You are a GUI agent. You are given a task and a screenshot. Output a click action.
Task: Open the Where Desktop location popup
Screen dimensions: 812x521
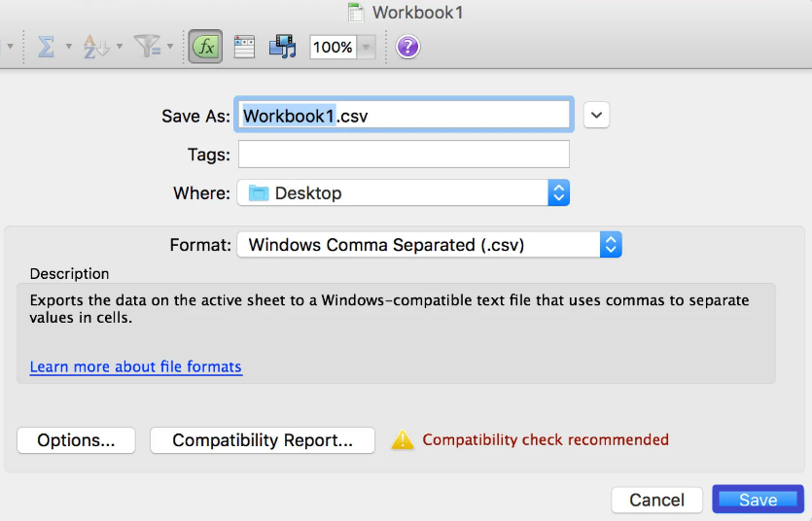[404, 193]
